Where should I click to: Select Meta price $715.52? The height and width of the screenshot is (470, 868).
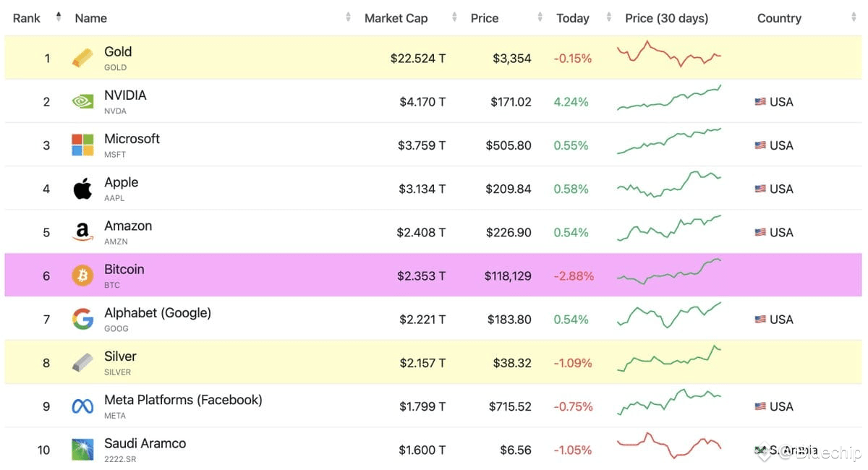click(510, 406)
